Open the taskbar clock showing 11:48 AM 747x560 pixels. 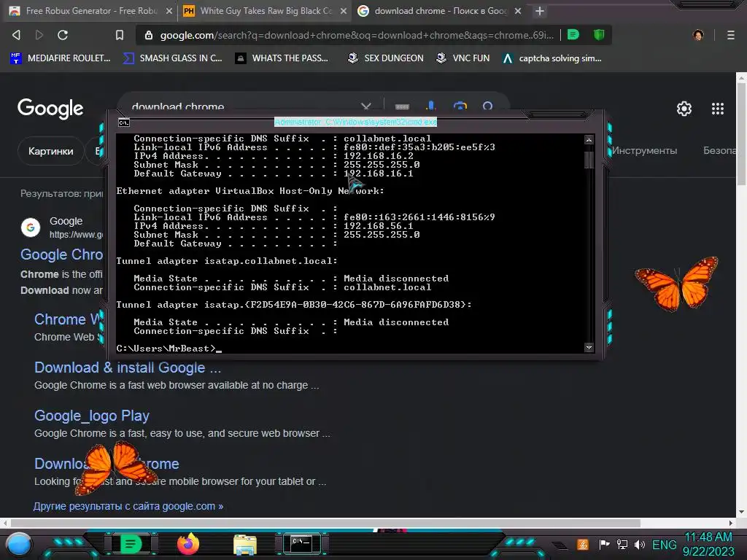click(x=708, y=544)
